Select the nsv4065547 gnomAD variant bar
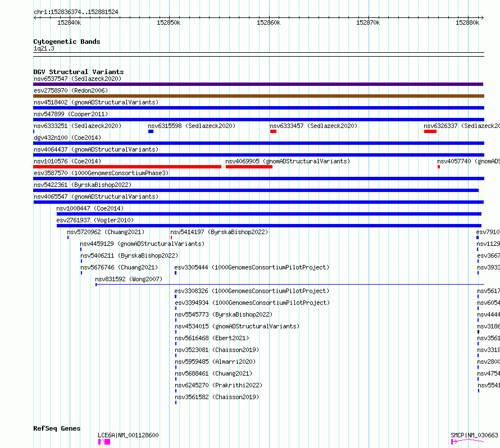500x448 pixels. (x=258, y=202)
